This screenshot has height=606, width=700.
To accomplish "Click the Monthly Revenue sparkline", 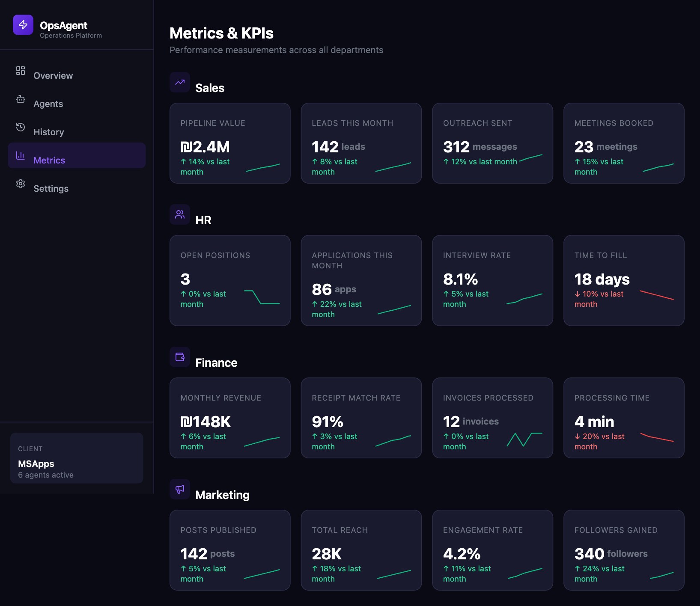I will pos(262,442).
